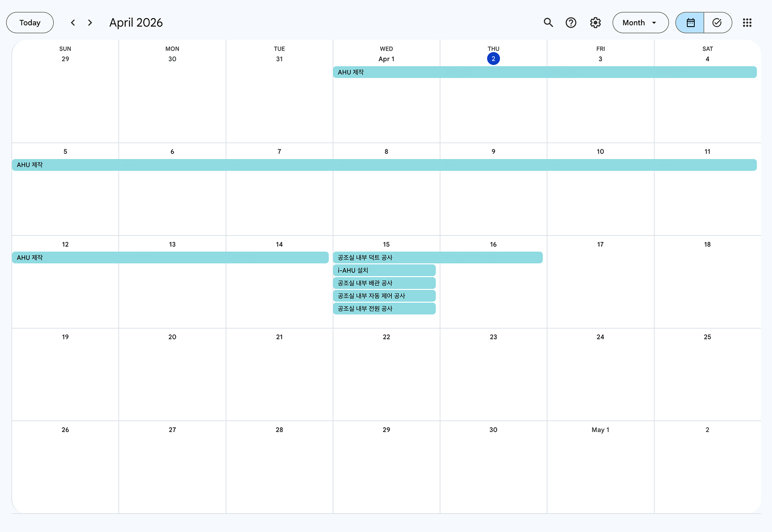
Task: Open the Google apps grid
Action: point(747,22)
